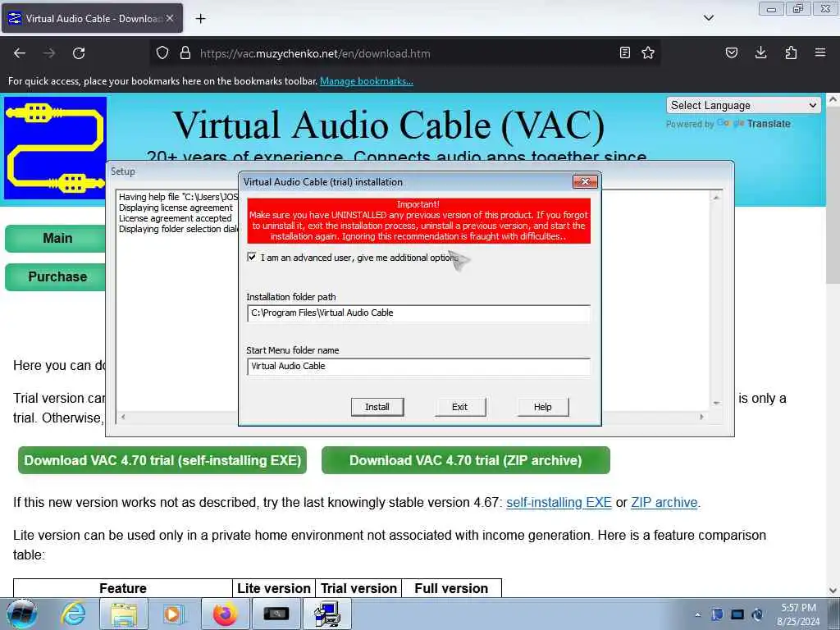Go back in Firefox
The width and height of the screenshot is (840, 630).
click(x=20, y=53)
